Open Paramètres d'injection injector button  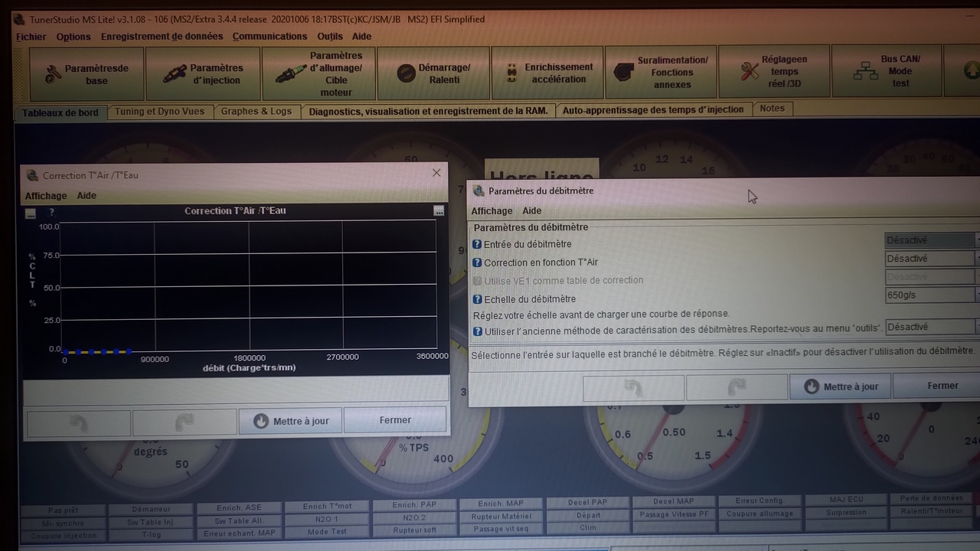(x=203, y=74)
